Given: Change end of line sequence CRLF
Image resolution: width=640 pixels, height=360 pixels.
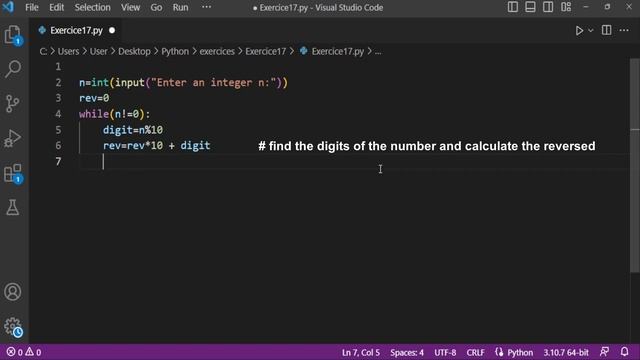Looking at the screenshot, I should (x=475, y=352).
